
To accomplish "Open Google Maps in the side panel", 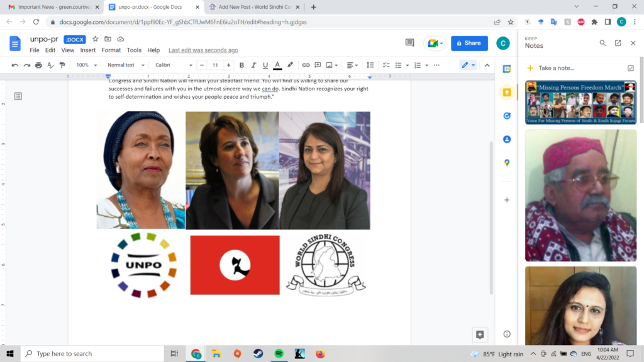I will [x=507, y=163].
